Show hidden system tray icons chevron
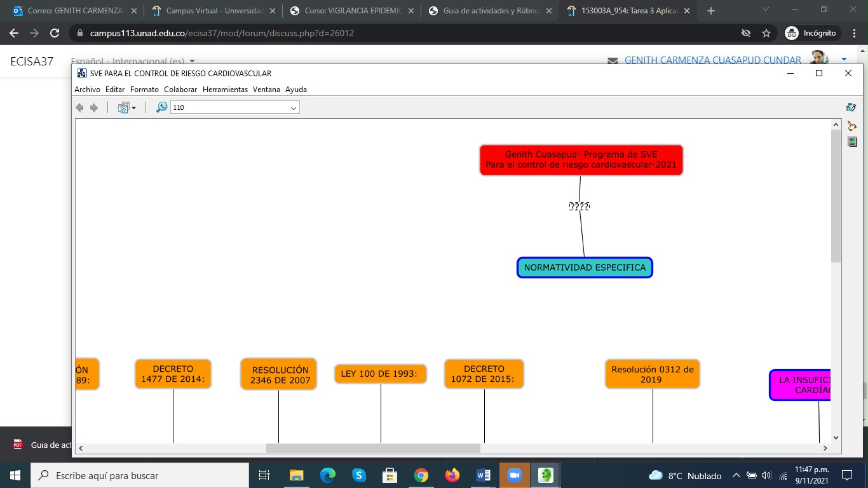The height and width of the screenshot is (488, 868). tap(736, 475)
